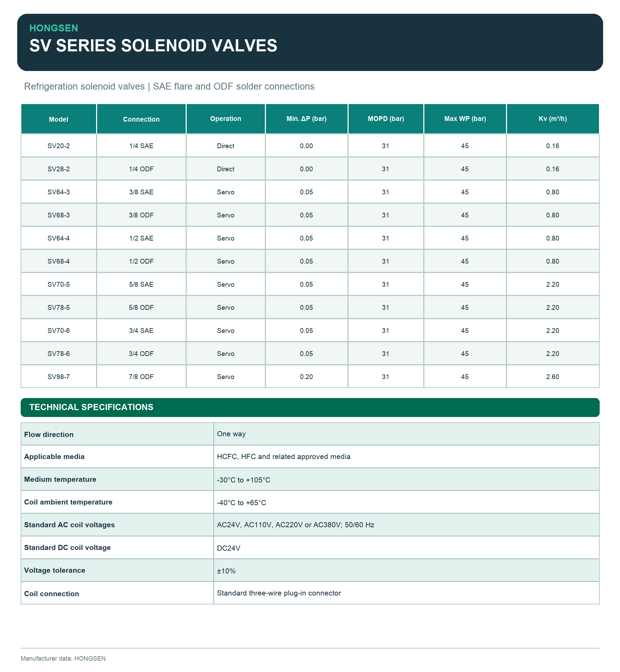
Task: Click the Model column header
Action: click(59, 119)
